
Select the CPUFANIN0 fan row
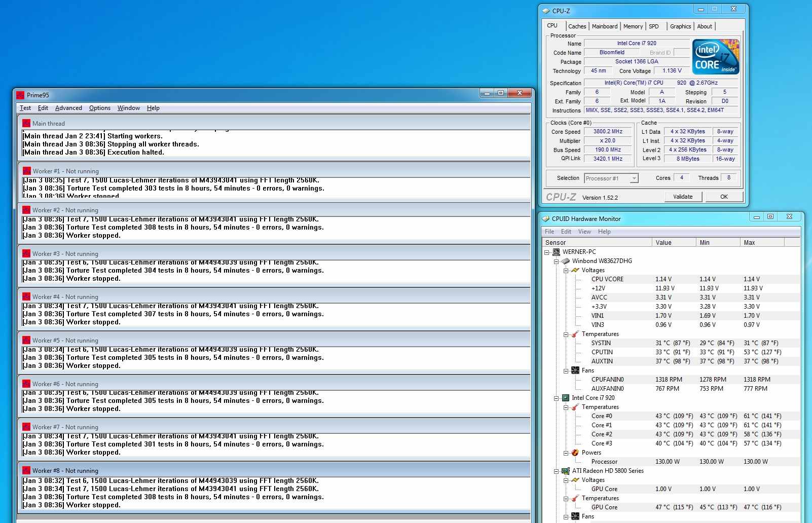[x=672, y=380]
